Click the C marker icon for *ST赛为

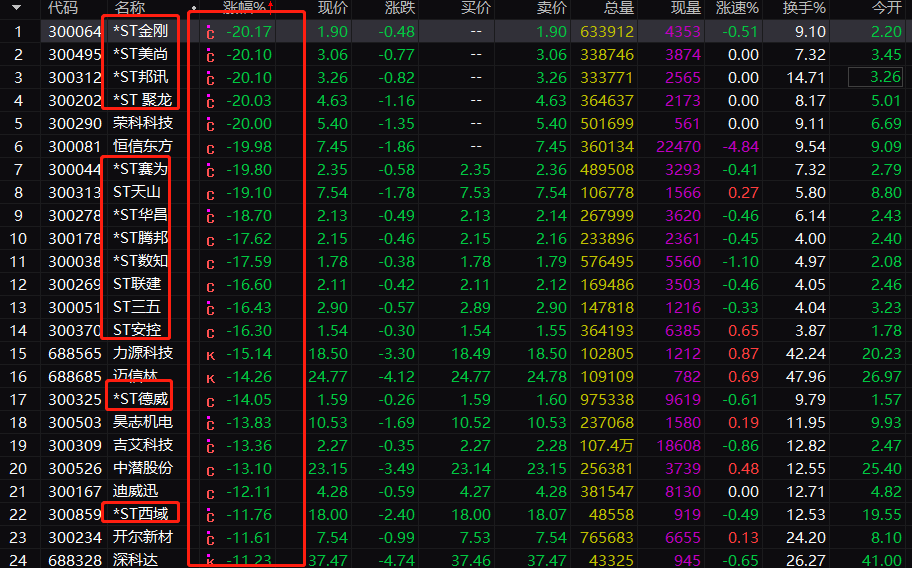point(210,170)
